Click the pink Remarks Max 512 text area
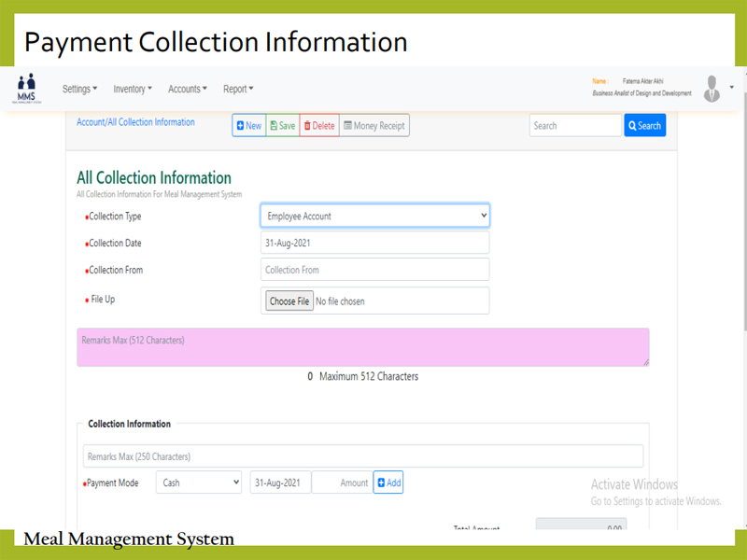 tap(362, 346)
